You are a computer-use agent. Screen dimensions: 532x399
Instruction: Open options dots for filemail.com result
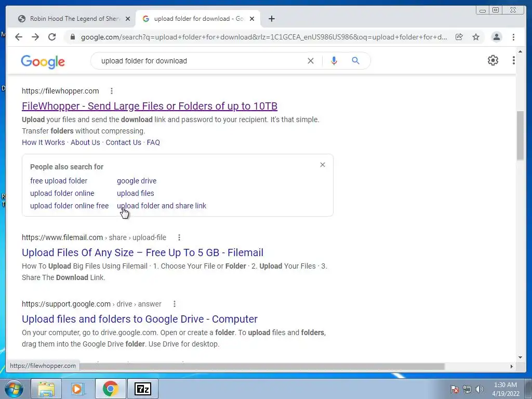point(179,237)
